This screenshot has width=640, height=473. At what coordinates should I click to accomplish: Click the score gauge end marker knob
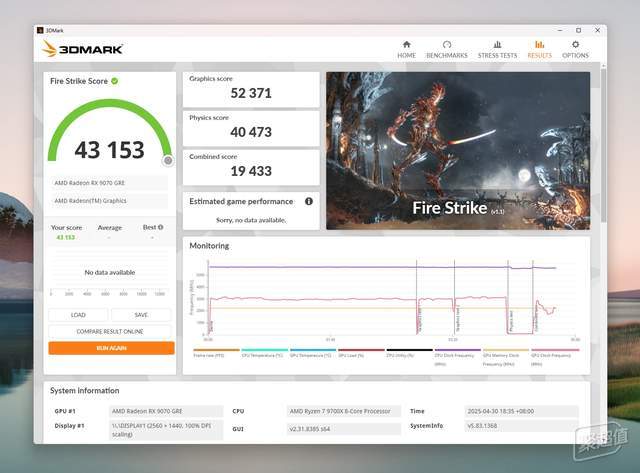pos(168,160)
